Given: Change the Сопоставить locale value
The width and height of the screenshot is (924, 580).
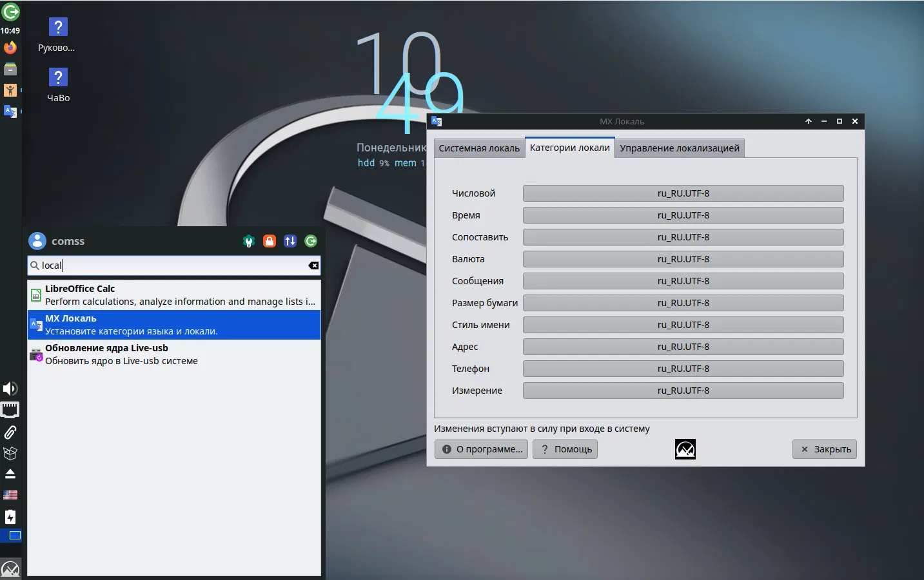Looking at the screenshot, I should [x=683, y=237].
